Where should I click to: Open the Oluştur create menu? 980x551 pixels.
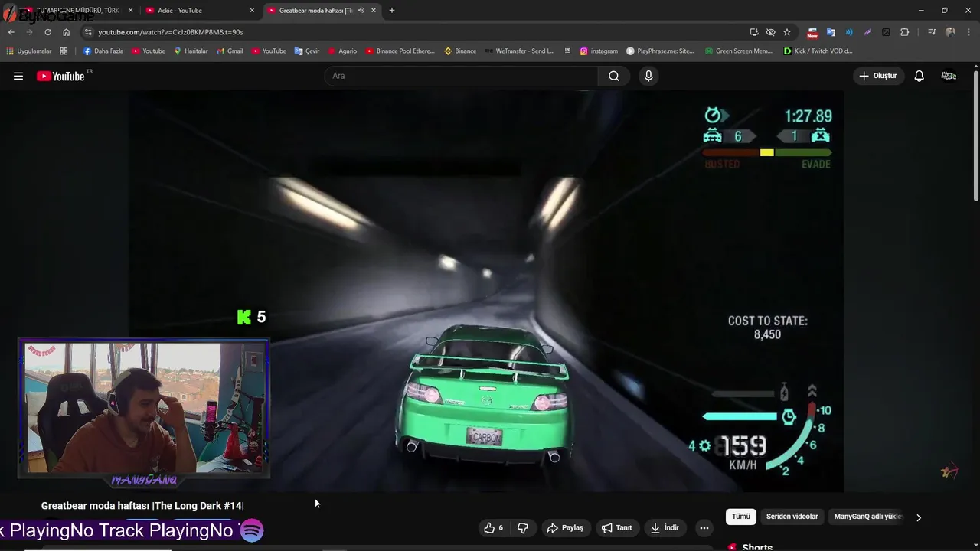pos(878,76)
